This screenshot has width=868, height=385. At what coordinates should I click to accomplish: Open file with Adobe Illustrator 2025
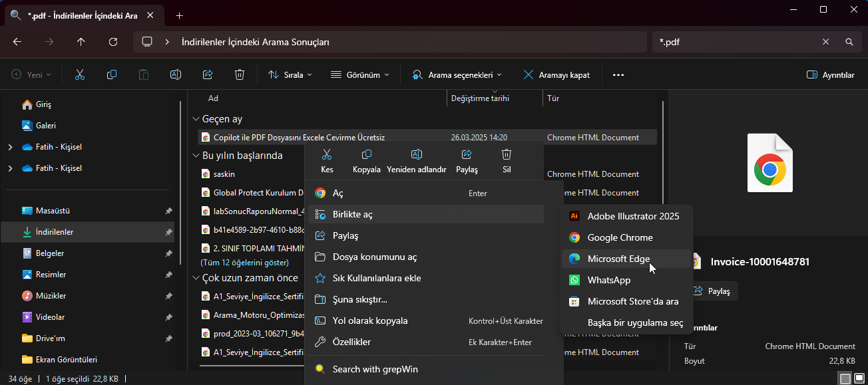pos(632,216)
